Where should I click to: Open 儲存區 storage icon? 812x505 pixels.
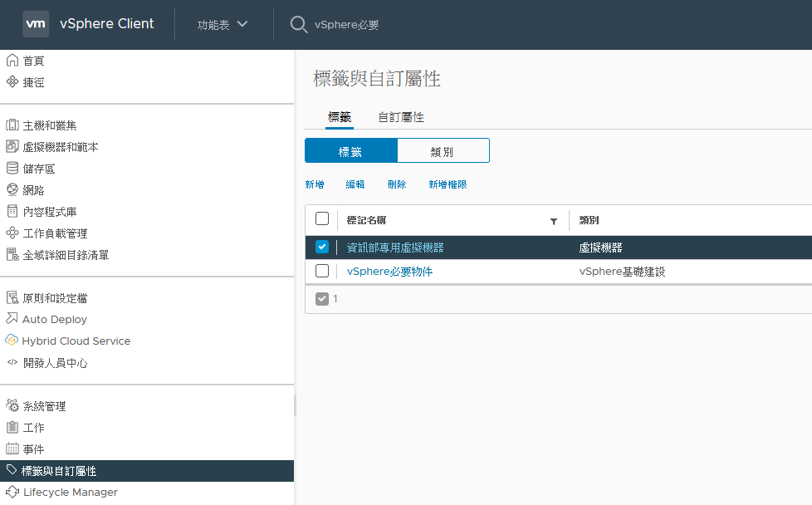pyautogui.click(x=12, y=169)
